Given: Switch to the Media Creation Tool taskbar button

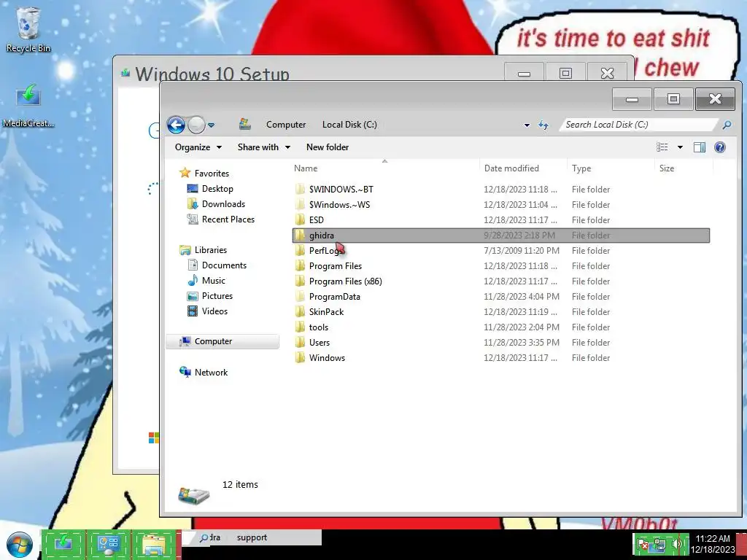Looking at the screenshot, I should tap(63, 544).
